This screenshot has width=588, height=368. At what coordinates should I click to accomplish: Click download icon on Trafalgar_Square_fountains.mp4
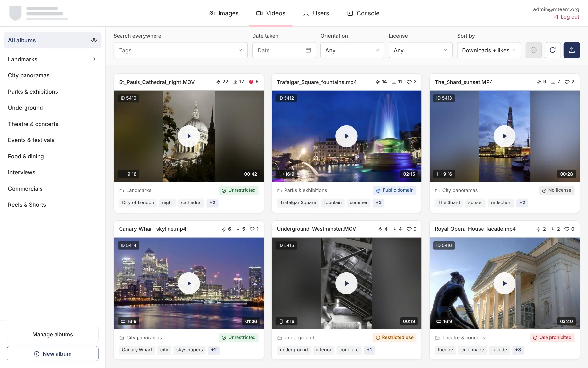pyautogui.click(x=394, y=82)
